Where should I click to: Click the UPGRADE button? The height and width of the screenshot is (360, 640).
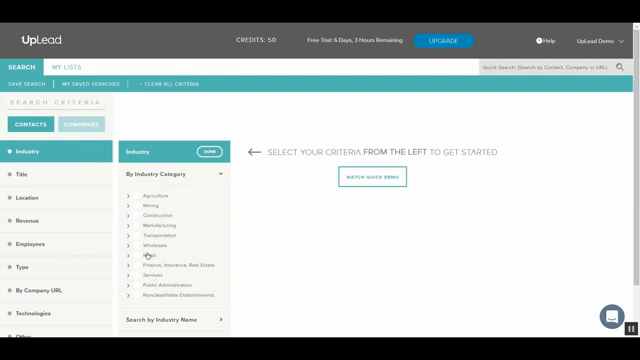tap(443, 41)
